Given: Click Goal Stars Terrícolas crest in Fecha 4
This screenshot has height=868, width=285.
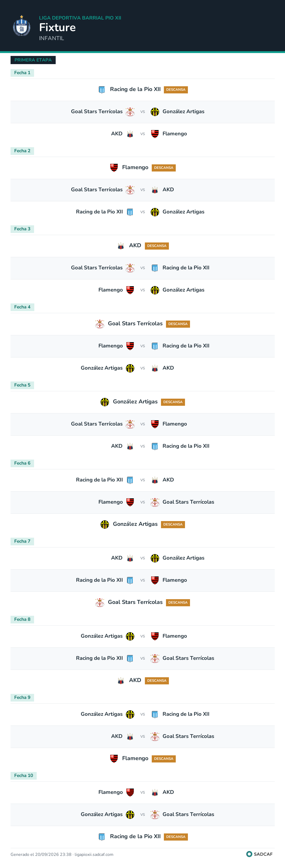Looking at the screenshot, I should (x=99, y=324).
